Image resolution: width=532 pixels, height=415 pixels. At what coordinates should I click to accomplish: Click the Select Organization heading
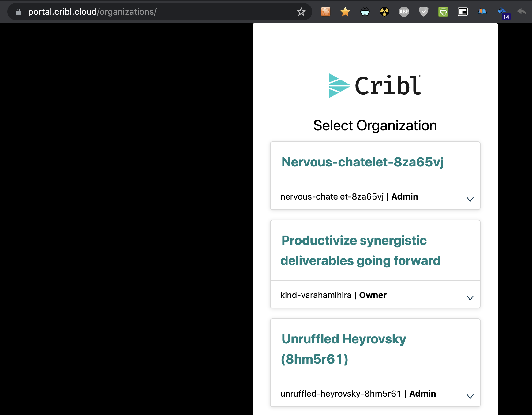[x=375, y=125]
